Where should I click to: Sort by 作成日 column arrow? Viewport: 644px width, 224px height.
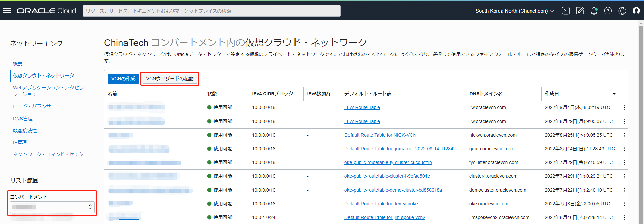pyautogui.click(x=614, y=94)
